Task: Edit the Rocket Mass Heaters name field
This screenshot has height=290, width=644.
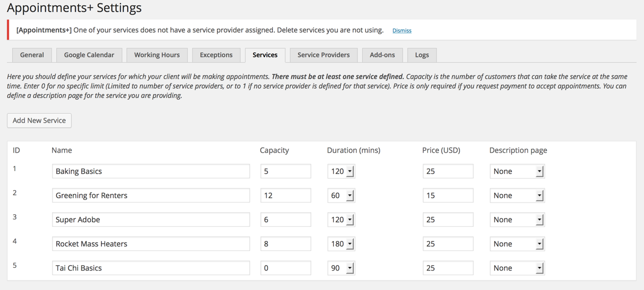Action: 151,244
